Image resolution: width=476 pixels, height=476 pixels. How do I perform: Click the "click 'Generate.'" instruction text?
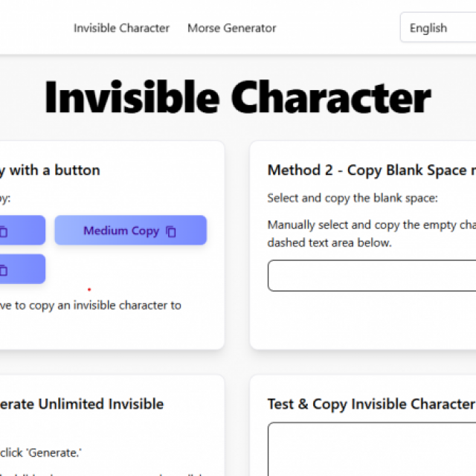click(x=41, y=453)
